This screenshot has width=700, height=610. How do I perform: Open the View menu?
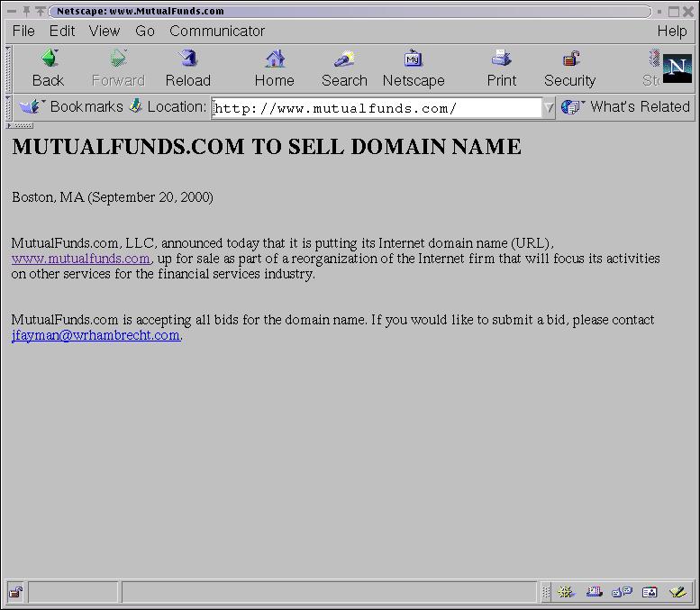pyautogui.click(x=105, y=31)
